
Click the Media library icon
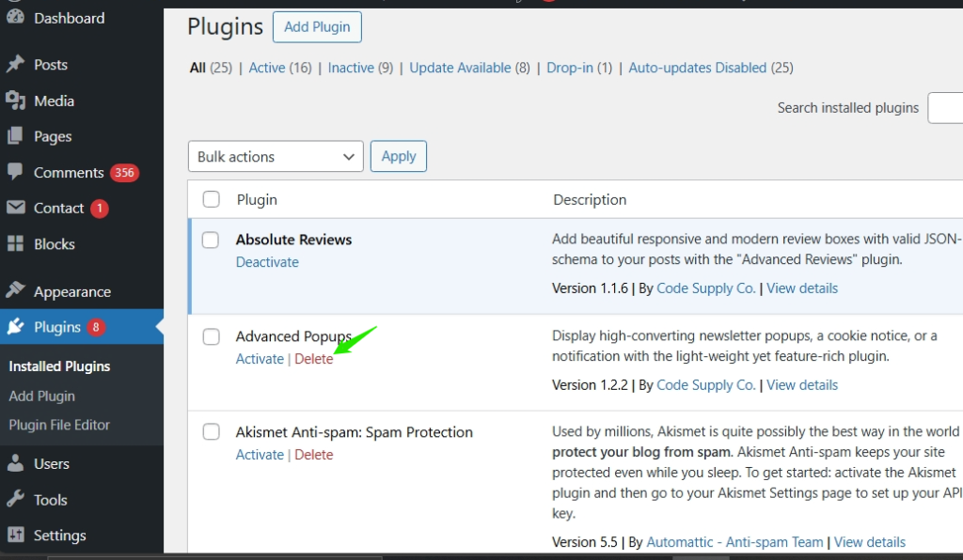coord(15,101)
